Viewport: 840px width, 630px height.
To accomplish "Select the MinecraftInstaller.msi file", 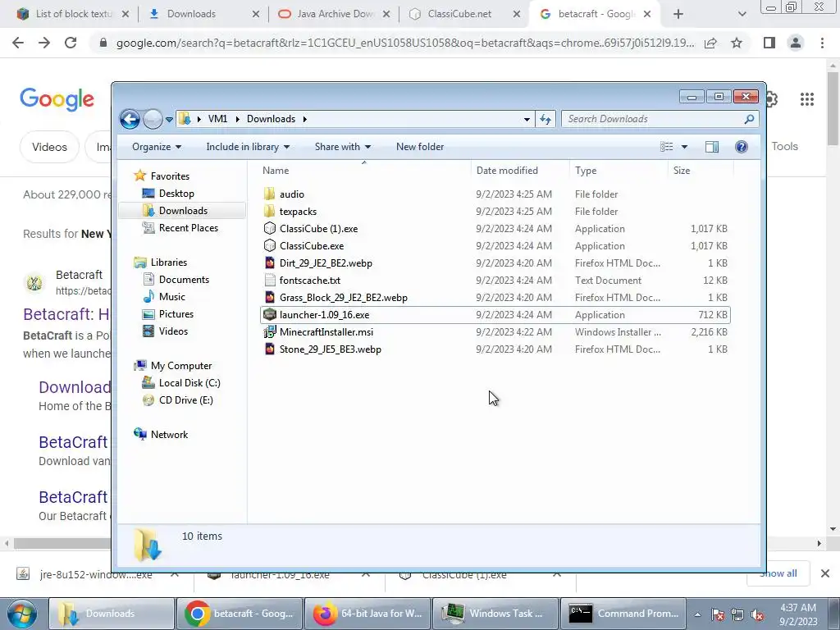I will [x=495, y=332].
